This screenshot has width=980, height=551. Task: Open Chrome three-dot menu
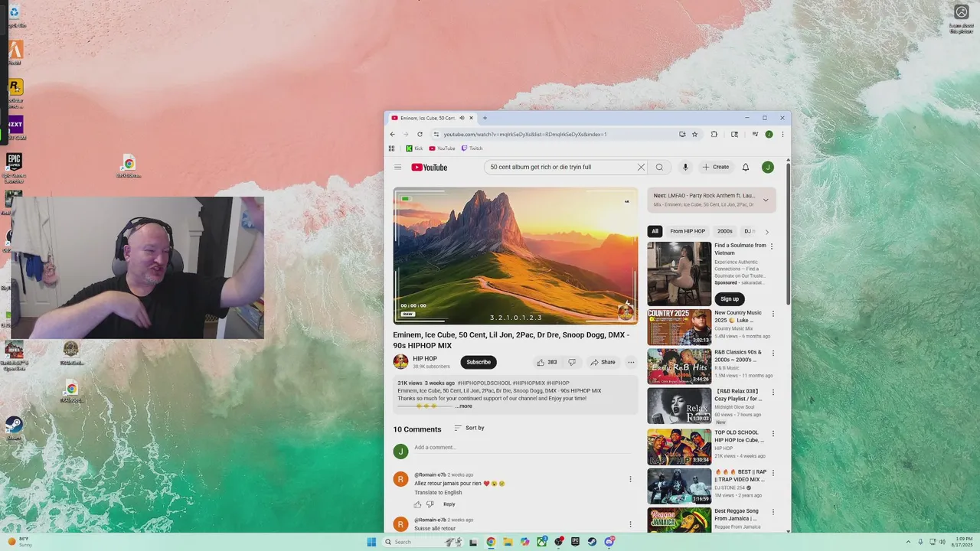(x=782, y=134)
